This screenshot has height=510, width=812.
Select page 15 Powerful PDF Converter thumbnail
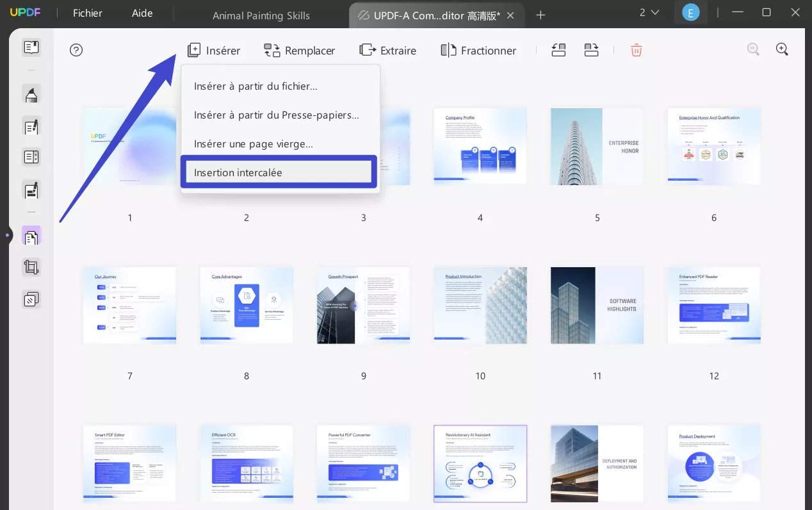(364, 464)
